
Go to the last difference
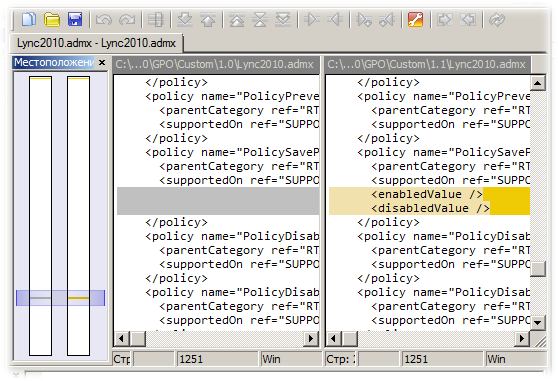click(x=283, y=20)
